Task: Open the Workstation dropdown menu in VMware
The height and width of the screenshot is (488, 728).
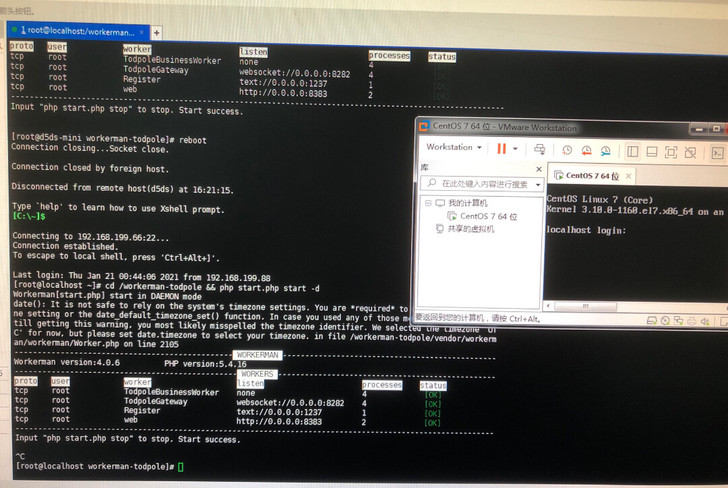Action: (454, 147)
